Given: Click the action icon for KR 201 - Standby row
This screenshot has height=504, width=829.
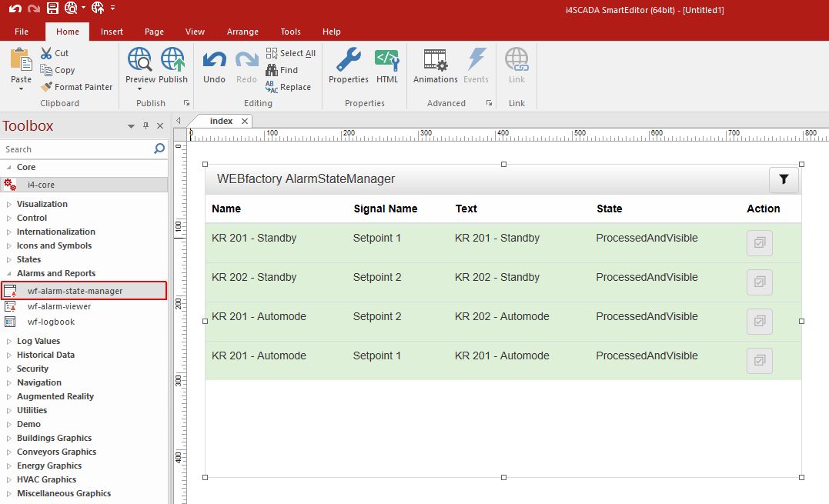Looking at the screenshot, I should 760,243.
